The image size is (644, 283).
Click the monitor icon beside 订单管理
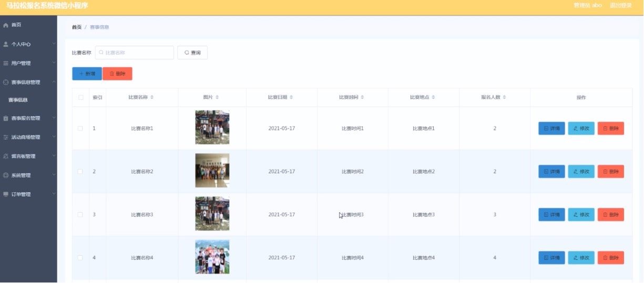point(6,194)
